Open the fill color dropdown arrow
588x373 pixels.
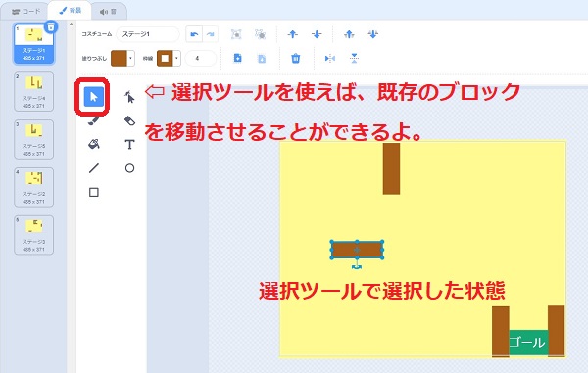(x=130, y=59)
